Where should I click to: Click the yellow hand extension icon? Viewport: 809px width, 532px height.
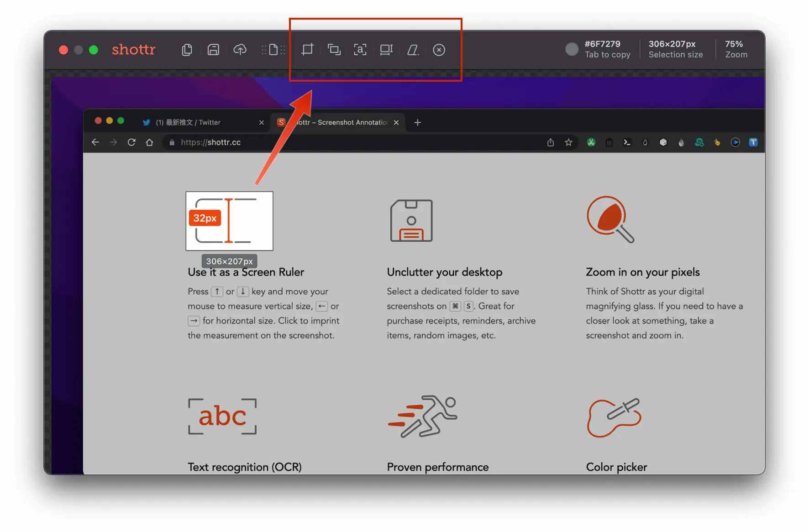pyautogui.click(x=717, y=142)
